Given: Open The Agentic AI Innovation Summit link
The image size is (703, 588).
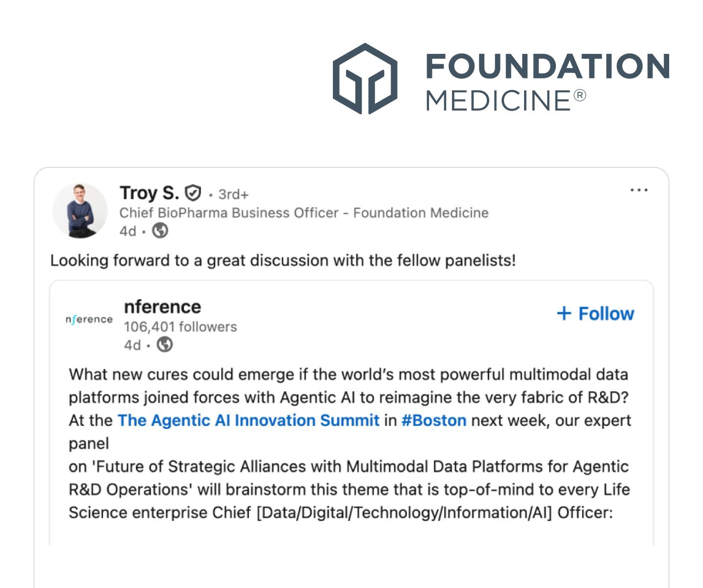Looking at the screenshot, I should click(249, 420).
